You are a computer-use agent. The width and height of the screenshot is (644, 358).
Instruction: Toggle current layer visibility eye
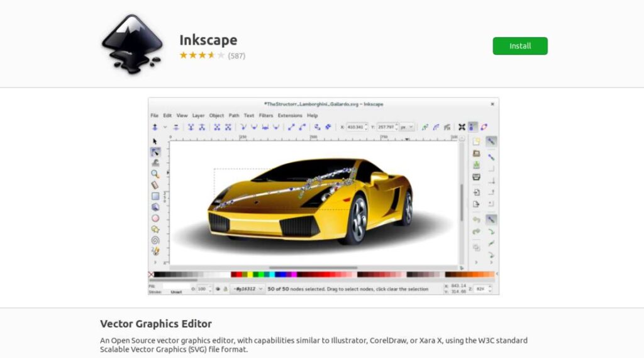click(x=218, y=289)
